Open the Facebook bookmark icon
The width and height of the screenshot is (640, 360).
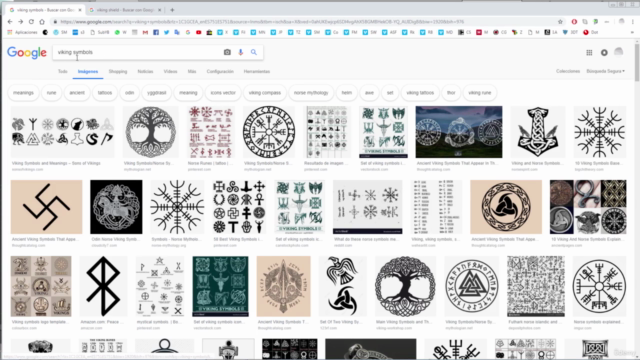coord(156,32)
